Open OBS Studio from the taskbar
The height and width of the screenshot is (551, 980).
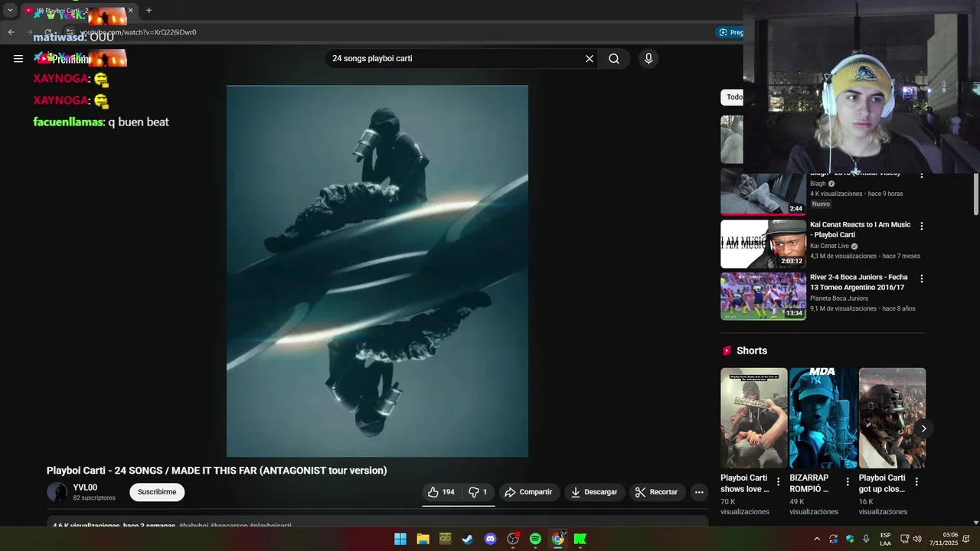pyautogui.click(x=513, y=539)
